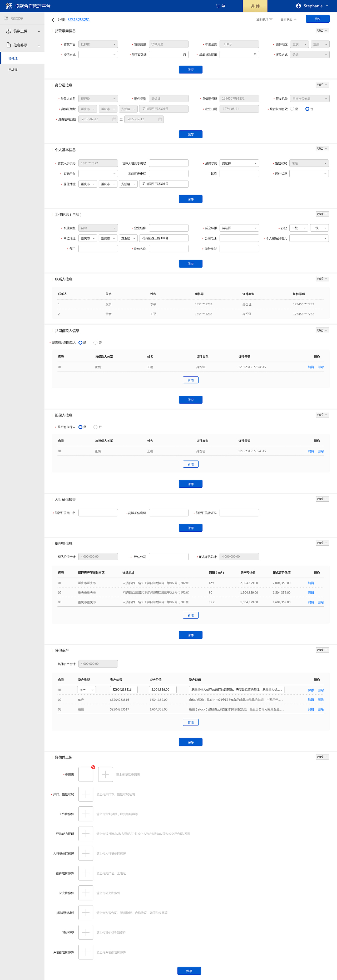Click the 评估公司 input field

tap(169, 557)
